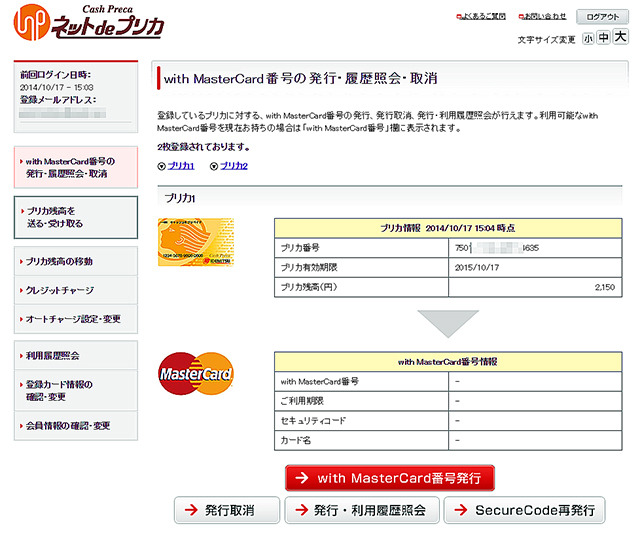640x537 pixels.
Task: Click the MasterCard logo image
Action: [196, 373]
